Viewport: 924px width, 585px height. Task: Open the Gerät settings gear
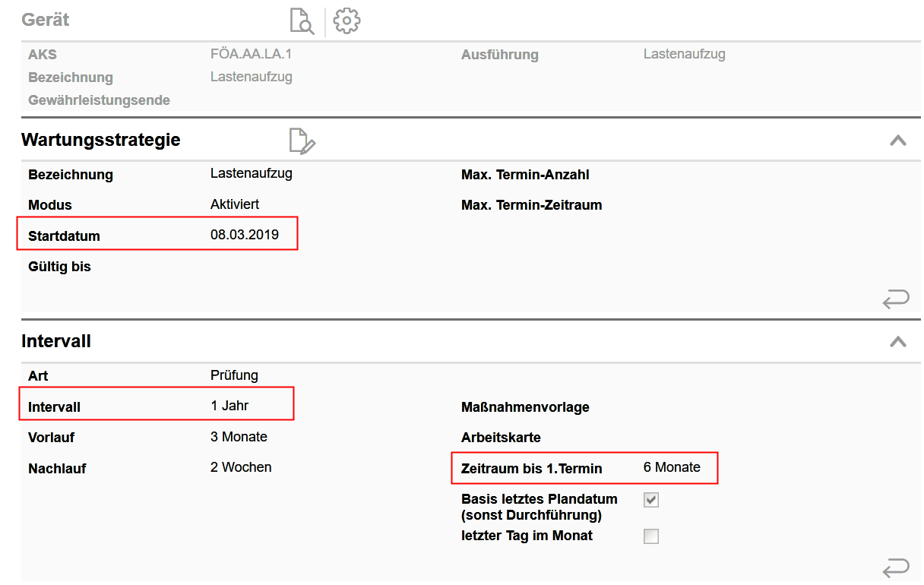pyautogui.click(x=346, y=21)
